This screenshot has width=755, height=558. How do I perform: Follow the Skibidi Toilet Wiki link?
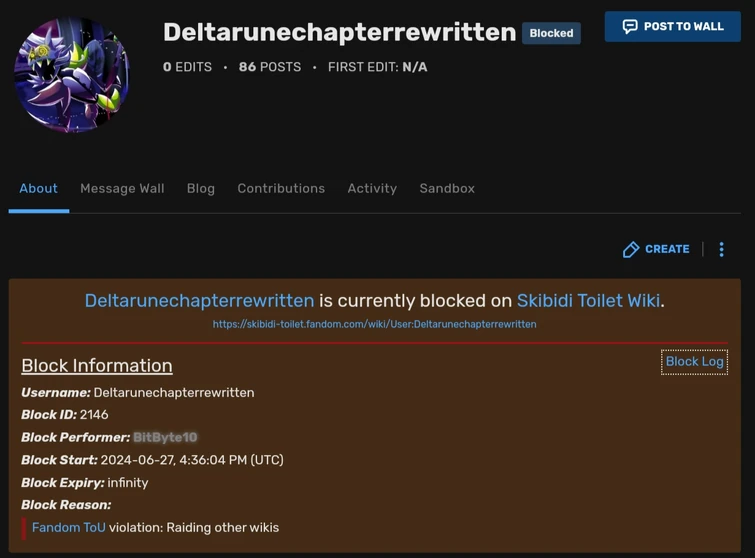click(588, 300)
